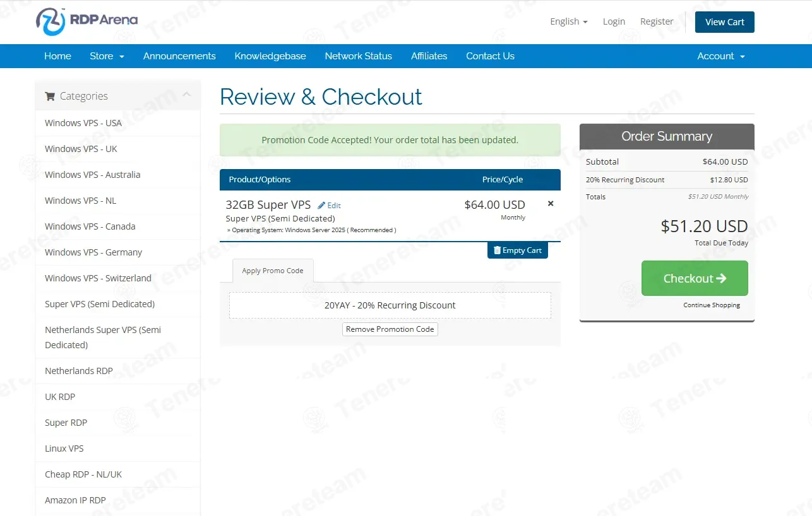Viewport: 812px width, 516px height.
Task: Choose the Windows VPS - Germany category
Action: [118, 252]
